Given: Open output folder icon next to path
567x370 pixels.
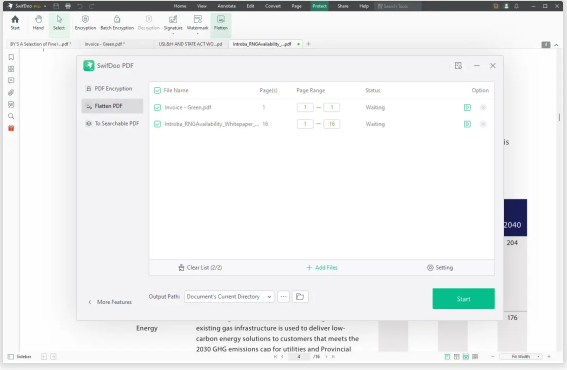Looking at the screenshot, I should point(300,297).
